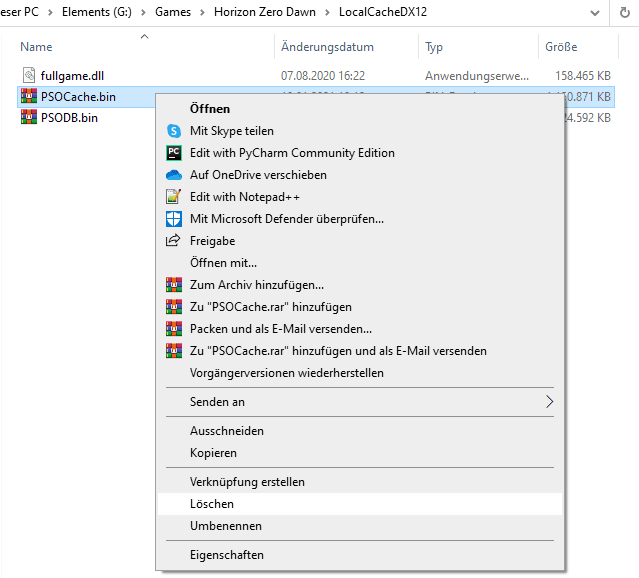The image size is (639, 578).
Task: Click the PSOCache.bin file name
Action: click(x=78, y=97)
